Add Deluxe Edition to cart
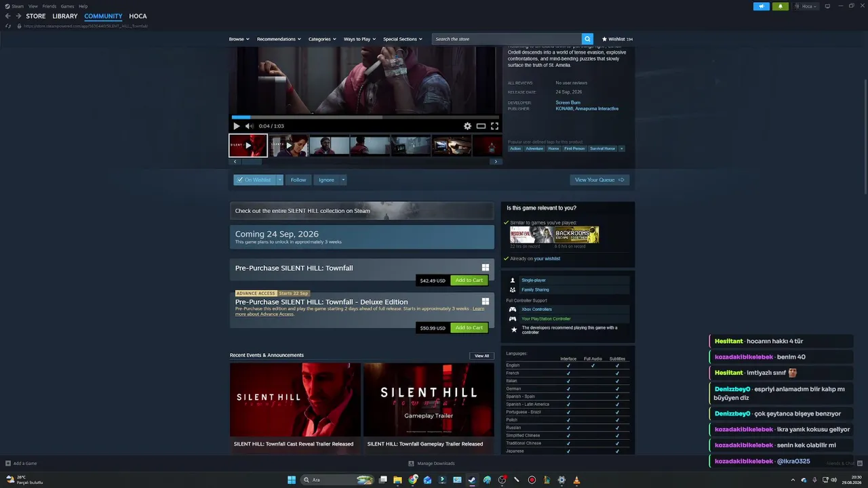The width and height of the screenshot is (868, 488). 469,328
